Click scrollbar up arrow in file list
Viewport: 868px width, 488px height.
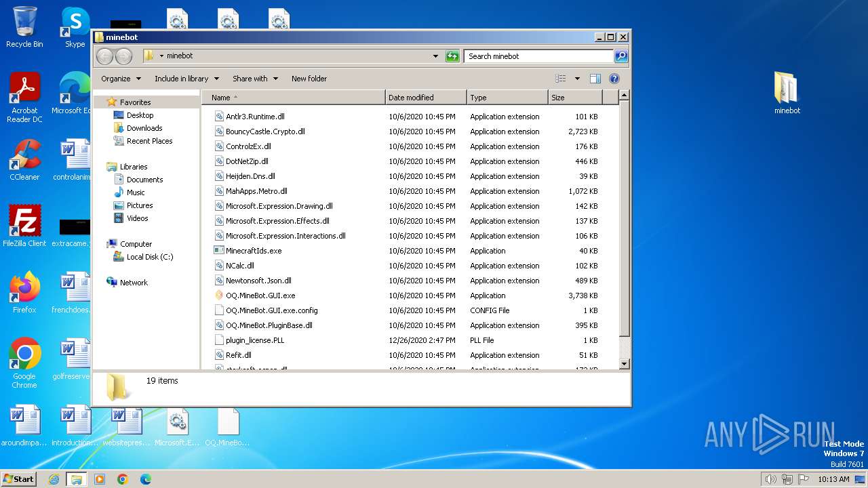625,96
